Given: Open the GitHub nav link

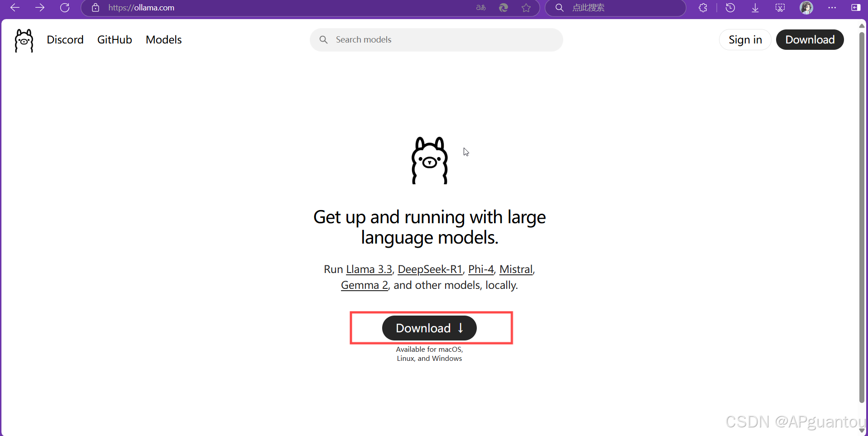Looking at the screenshot, I should (x=115, y=40).
